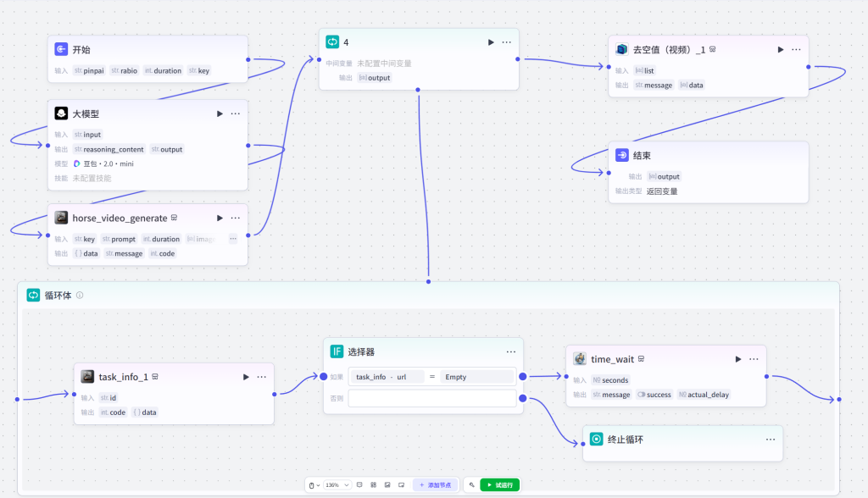Open the 136% zoom dropdown
This screenshot has width=868, height=498.
pyautogui.click(x=337, y=484)
